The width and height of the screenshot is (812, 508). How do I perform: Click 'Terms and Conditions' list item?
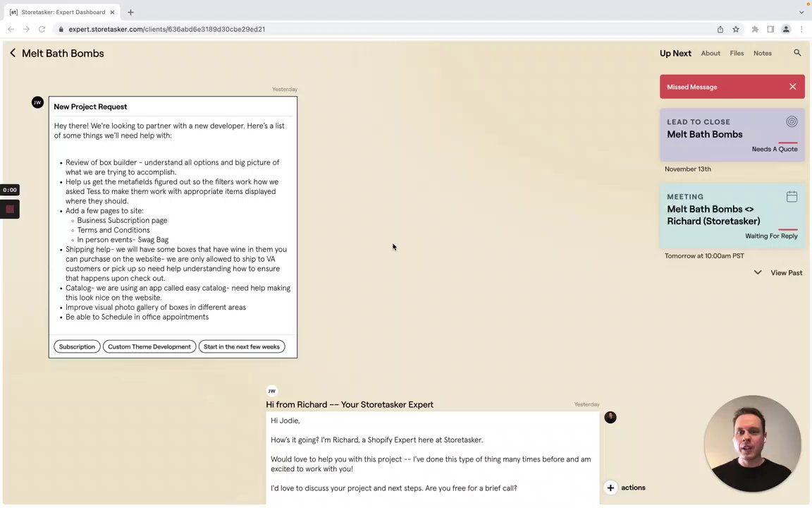point(113,230)
